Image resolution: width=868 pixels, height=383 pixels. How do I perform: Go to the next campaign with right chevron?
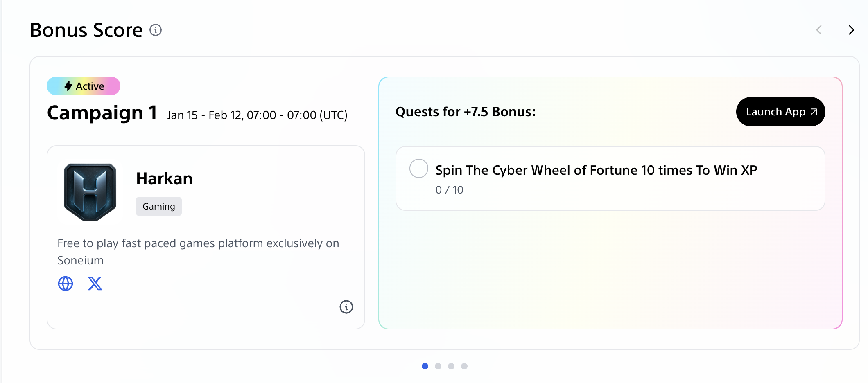pos(852,30)
